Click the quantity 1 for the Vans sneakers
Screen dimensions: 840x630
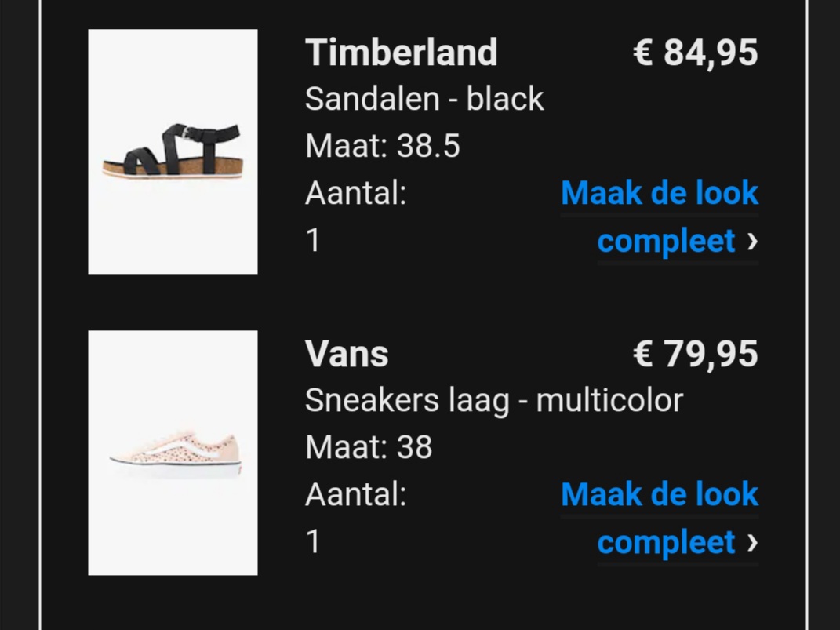tap(314, 541)
